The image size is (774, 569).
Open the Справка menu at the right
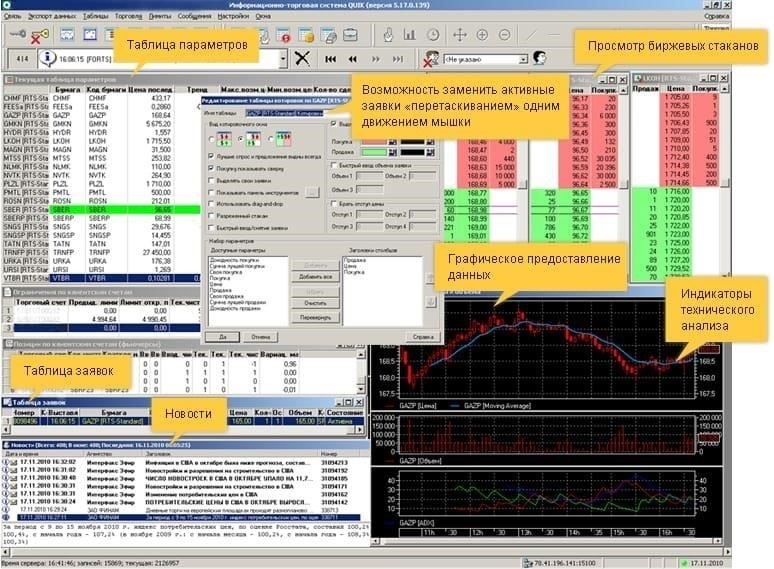click(717, 16)
